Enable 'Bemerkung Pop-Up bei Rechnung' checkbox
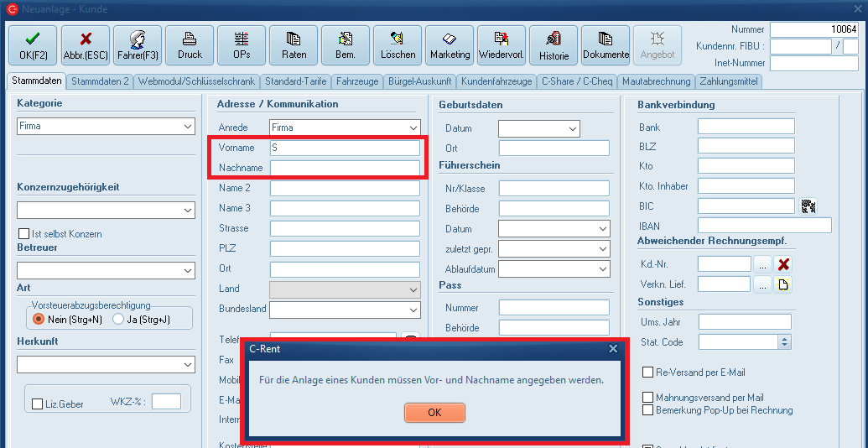 tap(648, 410)
